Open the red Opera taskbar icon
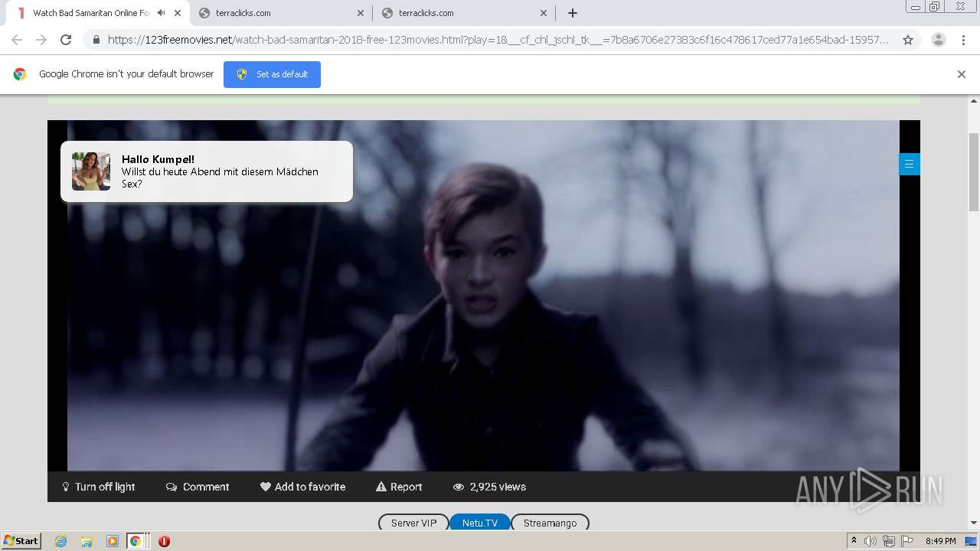 point(164,541)
